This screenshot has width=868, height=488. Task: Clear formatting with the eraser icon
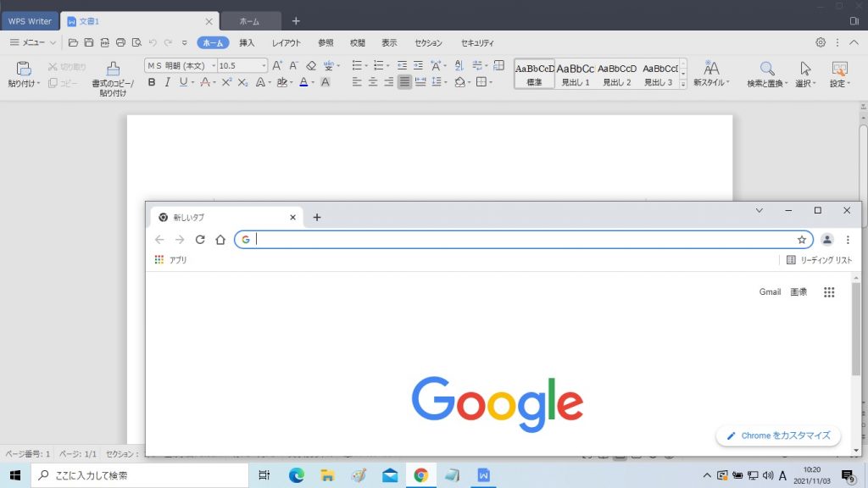pyautogui.click(x=311, y=65)
